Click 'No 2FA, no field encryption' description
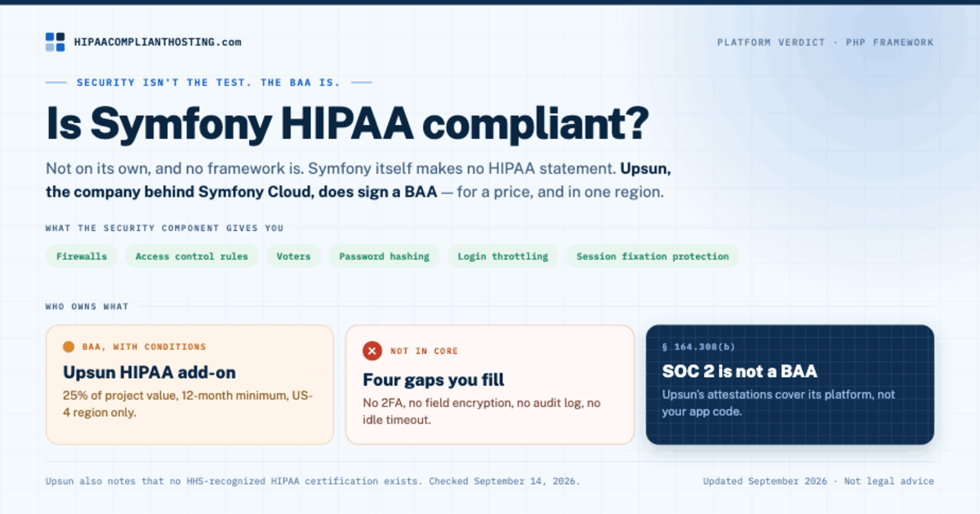The image size is (980, 514). (x=482, y=411)
